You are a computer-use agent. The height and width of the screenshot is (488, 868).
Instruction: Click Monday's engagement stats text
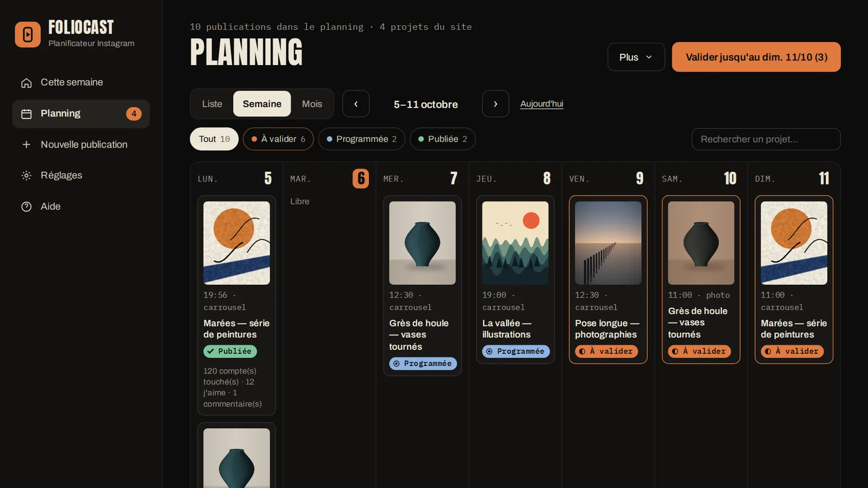(x=232, y=387)
